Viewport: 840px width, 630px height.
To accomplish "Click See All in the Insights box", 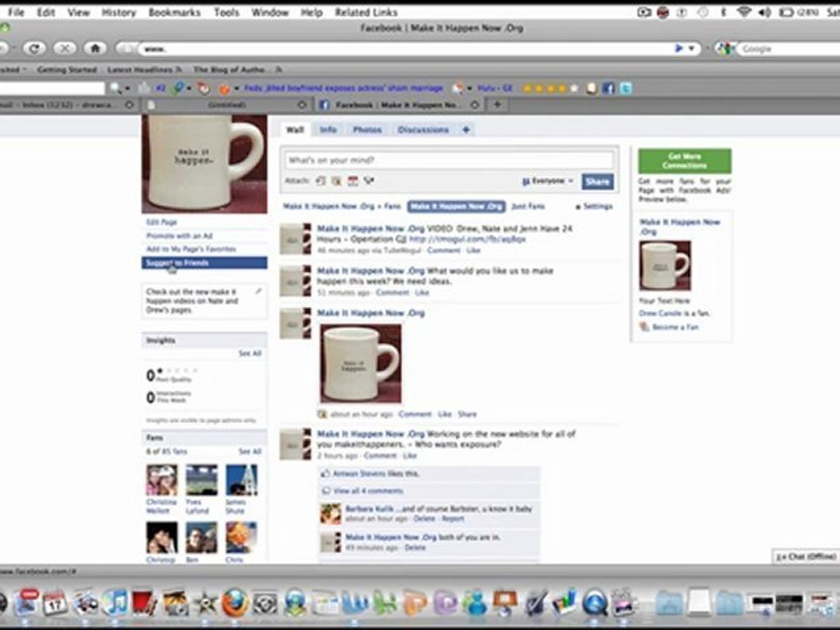I will (250, 353).
